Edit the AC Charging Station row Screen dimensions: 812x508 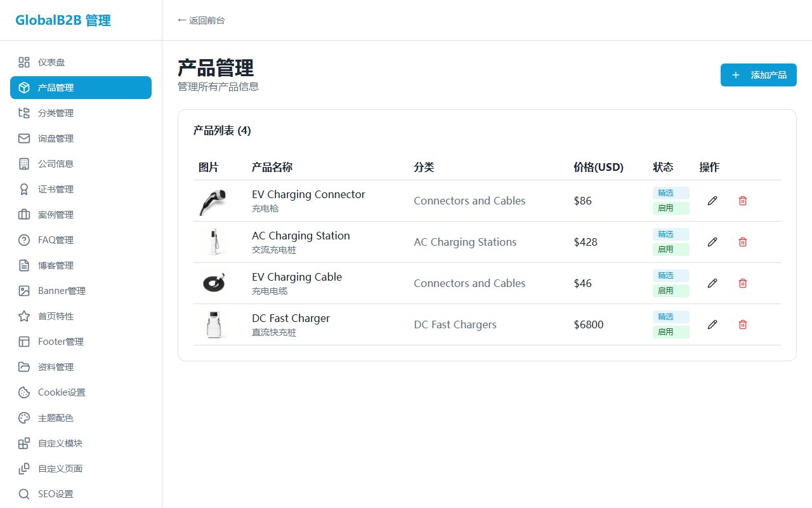712,242
